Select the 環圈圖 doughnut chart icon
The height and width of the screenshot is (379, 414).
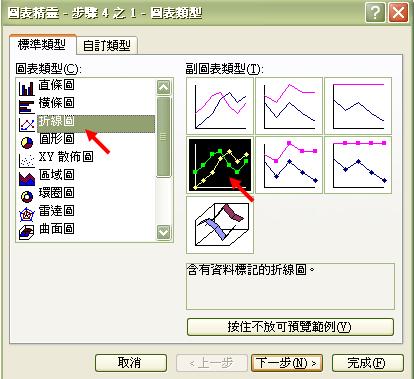tap(27, 196)
